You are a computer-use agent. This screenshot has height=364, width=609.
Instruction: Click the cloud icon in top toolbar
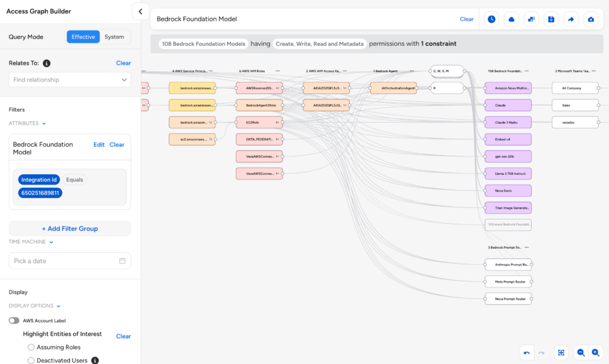tap(511, 19)
